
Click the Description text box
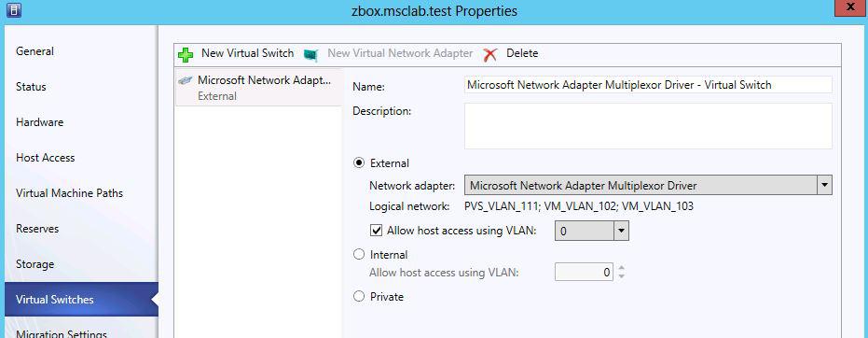(x=648, y=126)
